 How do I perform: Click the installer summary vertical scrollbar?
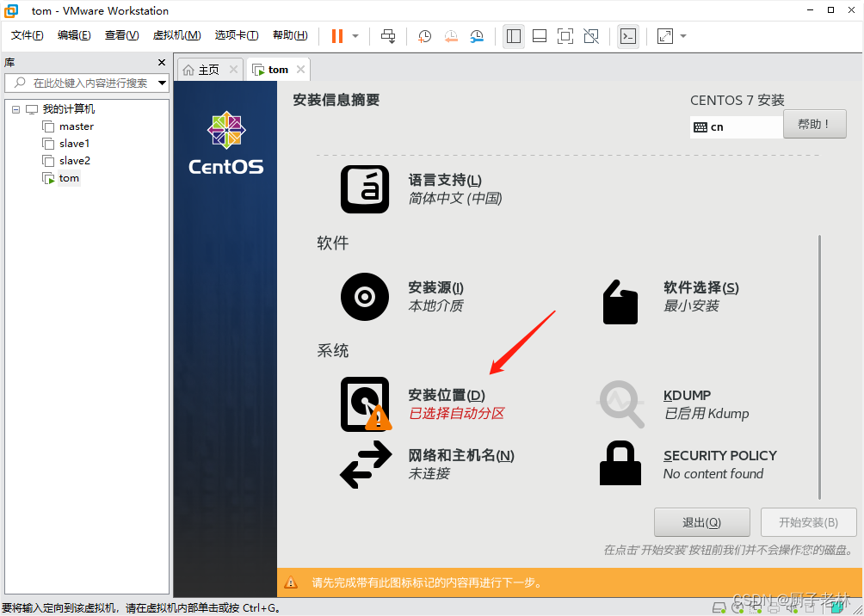[819, 367]
